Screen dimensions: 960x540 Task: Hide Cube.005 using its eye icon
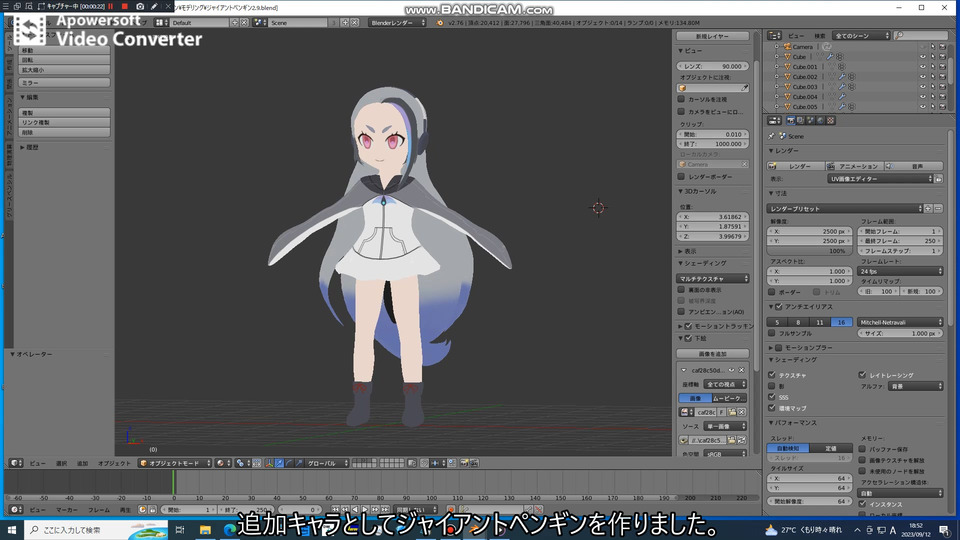[x=923, y=107]
